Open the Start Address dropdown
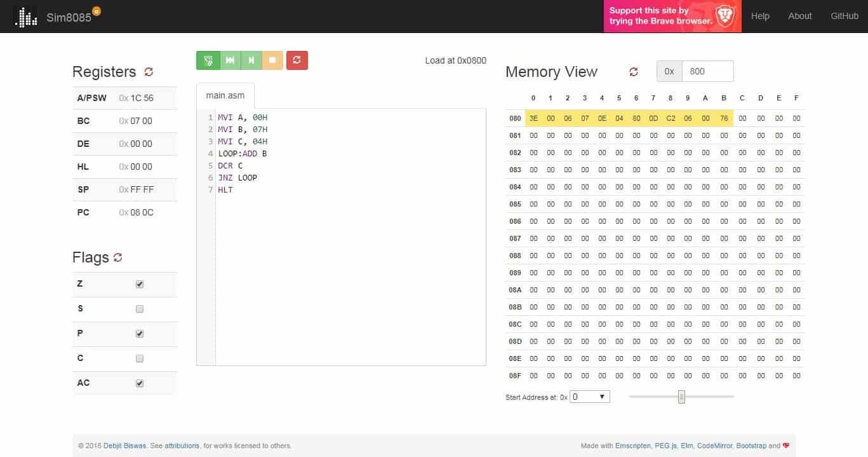 click(x=590, y=396)
